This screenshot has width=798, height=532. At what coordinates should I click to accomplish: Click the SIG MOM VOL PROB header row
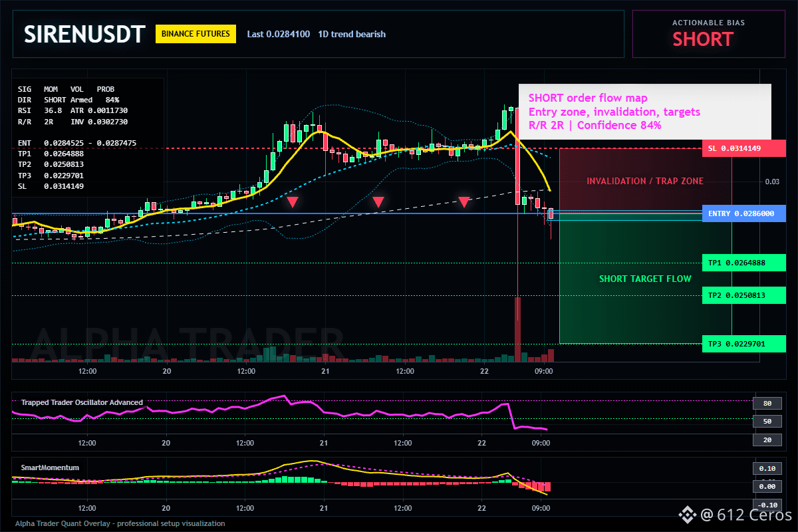coord(66,88)
